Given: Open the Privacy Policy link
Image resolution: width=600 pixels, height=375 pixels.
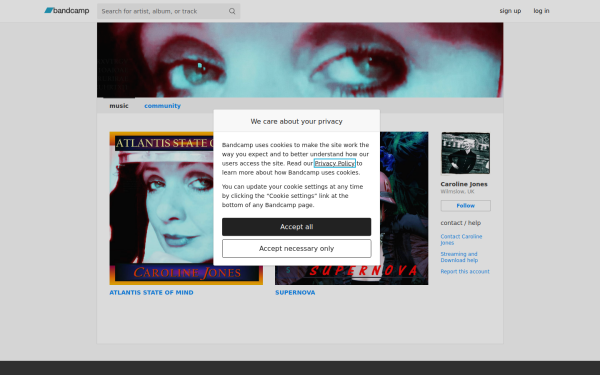Looking at the screenshot, I should 335,163.
